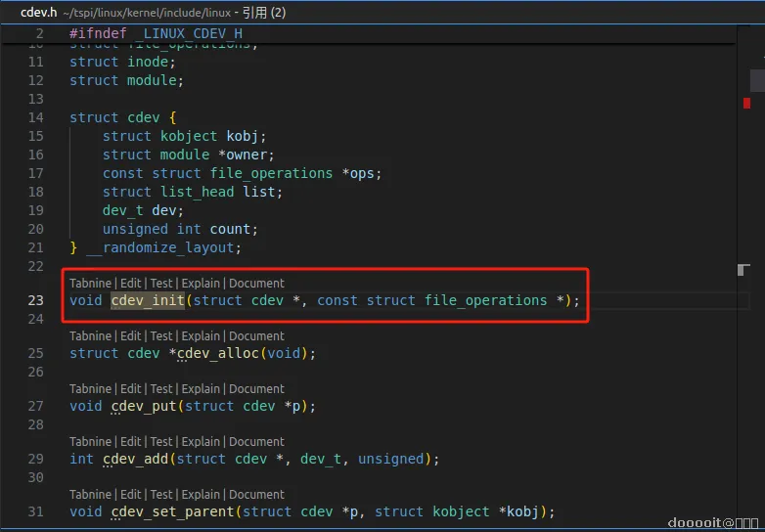The height and width of the screenshot is (532, 765).
Task: Click the Edit CodeLens above cdev_alloc
Action: (131, 336)
